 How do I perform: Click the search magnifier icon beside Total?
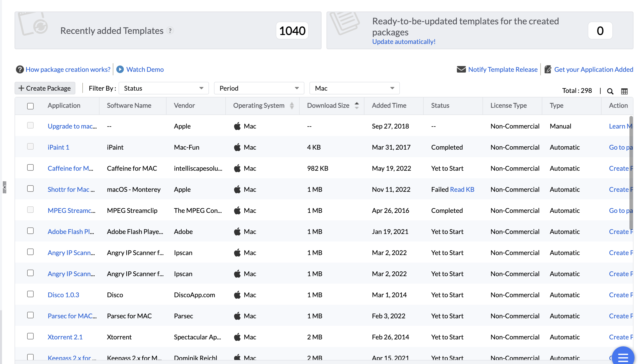(x=610, y=91)
